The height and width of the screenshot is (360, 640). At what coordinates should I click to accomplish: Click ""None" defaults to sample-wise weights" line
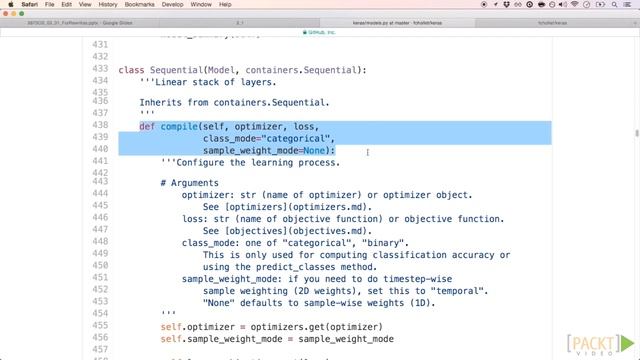coord(319,303)
